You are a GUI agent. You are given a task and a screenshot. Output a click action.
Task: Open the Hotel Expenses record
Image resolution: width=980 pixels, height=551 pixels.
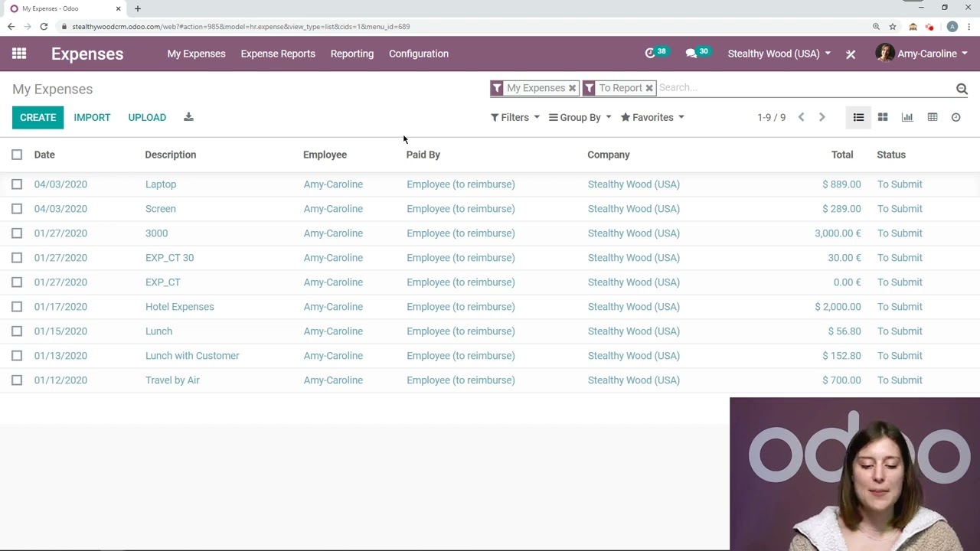180,307
